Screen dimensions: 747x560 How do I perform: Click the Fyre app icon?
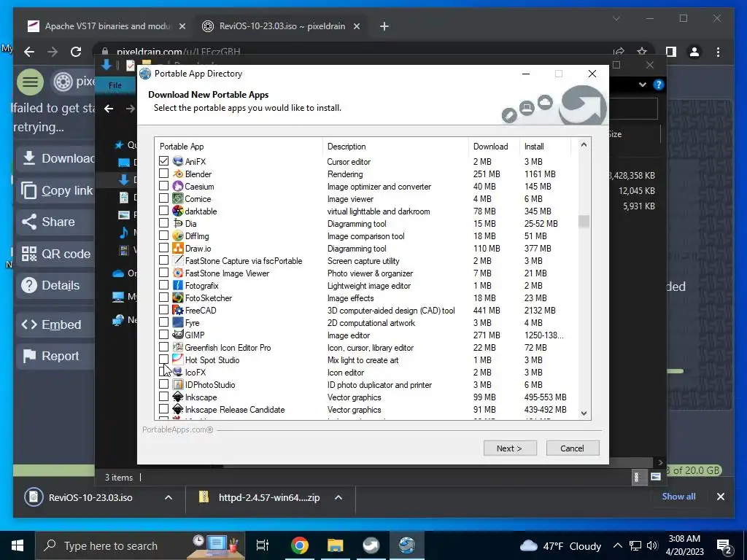point(178,322)
